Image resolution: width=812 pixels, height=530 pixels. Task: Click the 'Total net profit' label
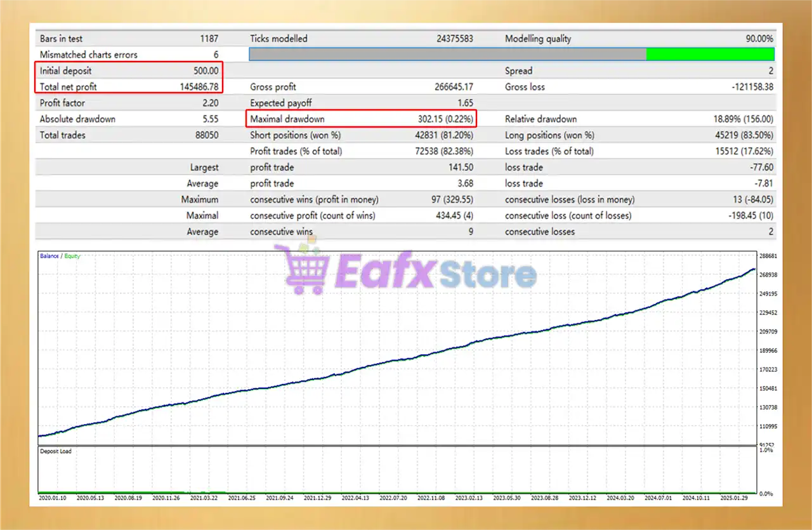click(x=69, y=87)
